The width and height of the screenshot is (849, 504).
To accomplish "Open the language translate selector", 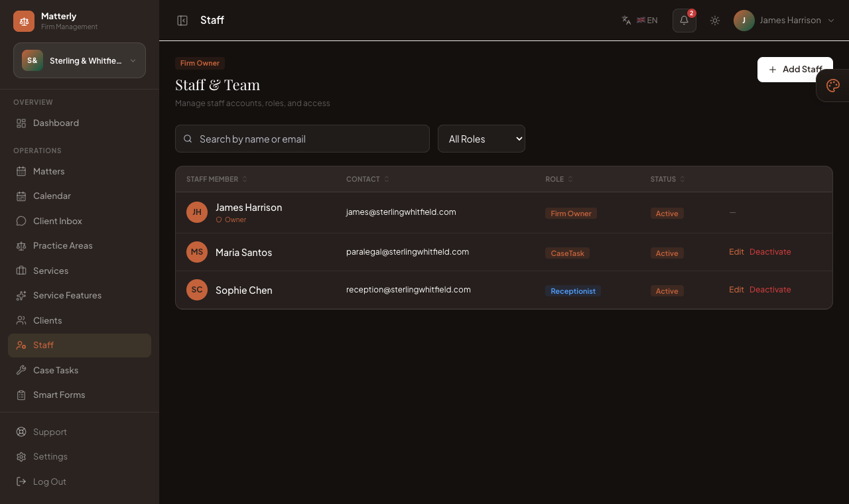I will [640, 21].
